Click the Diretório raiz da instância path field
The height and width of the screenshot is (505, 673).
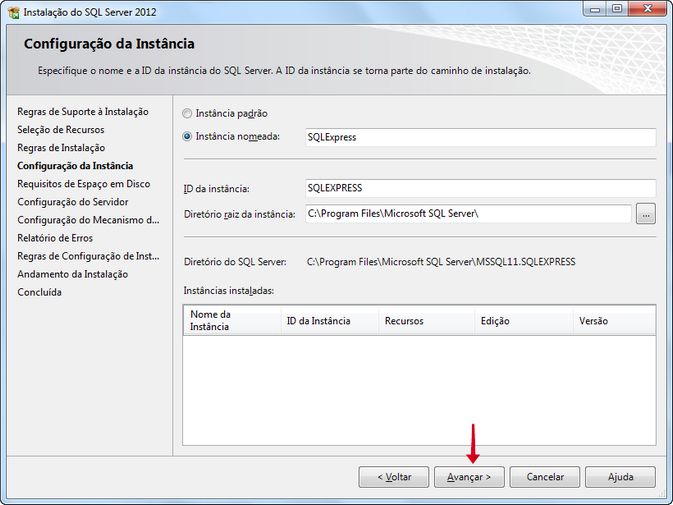click(468, 213)
